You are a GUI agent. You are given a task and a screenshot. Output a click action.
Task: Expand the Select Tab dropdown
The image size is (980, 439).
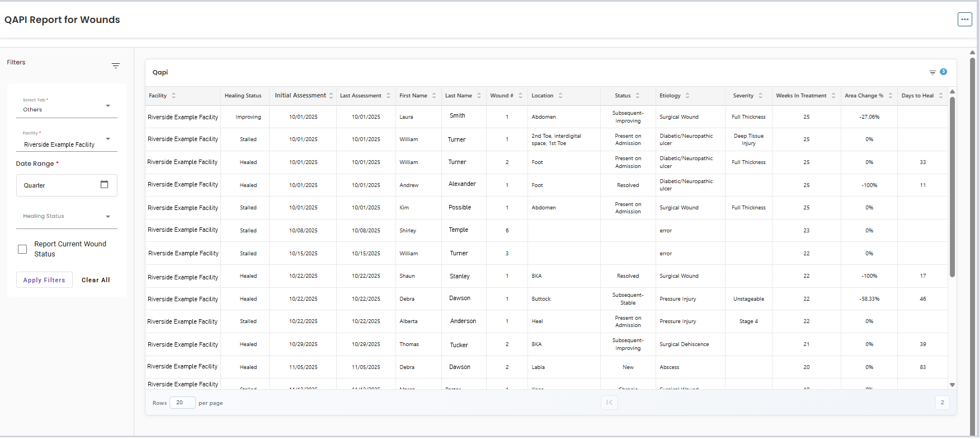67,105
